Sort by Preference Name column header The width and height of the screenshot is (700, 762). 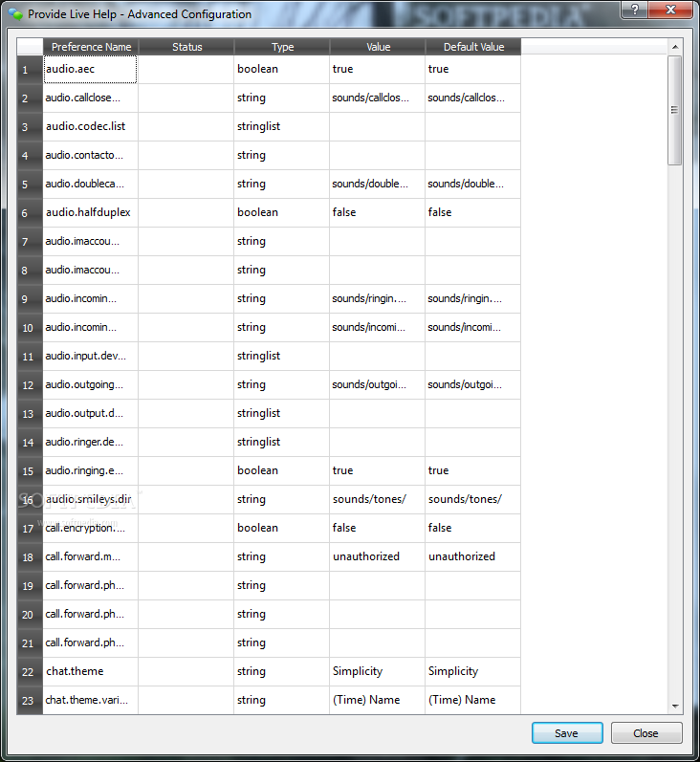[x=91, y=47]
